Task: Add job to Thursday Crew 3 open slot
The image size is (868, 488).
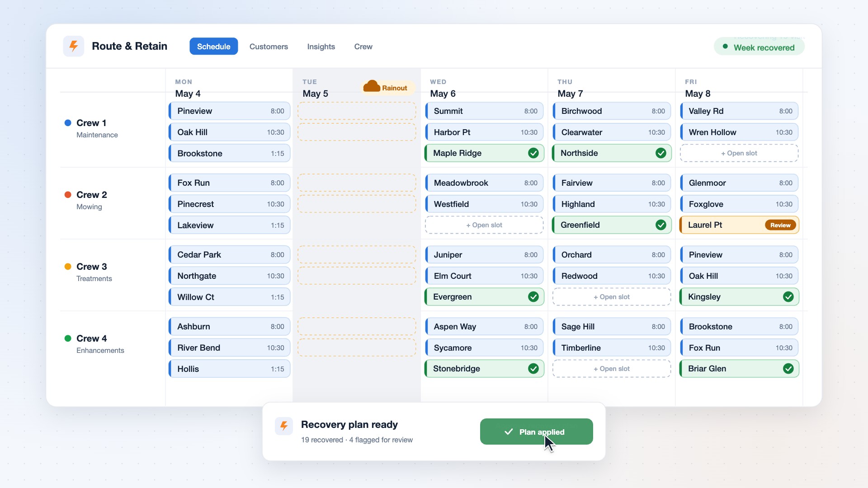Action: tap(612, 297)
